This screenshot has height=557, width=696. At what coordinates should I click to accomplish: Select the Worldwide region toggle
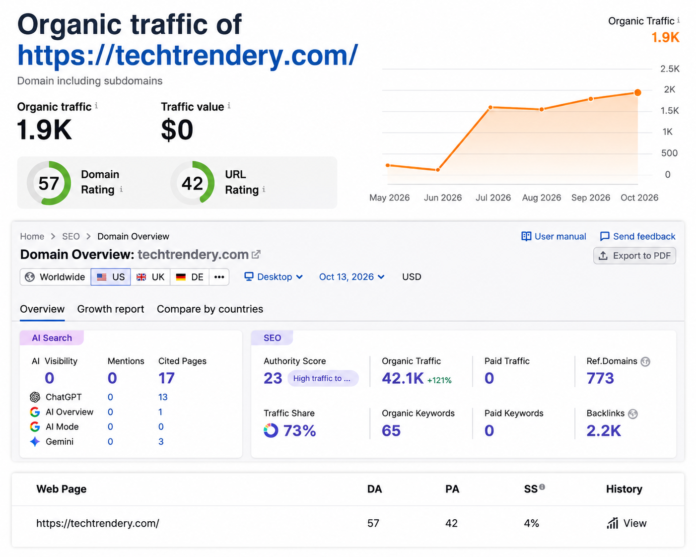click(55, 277)
